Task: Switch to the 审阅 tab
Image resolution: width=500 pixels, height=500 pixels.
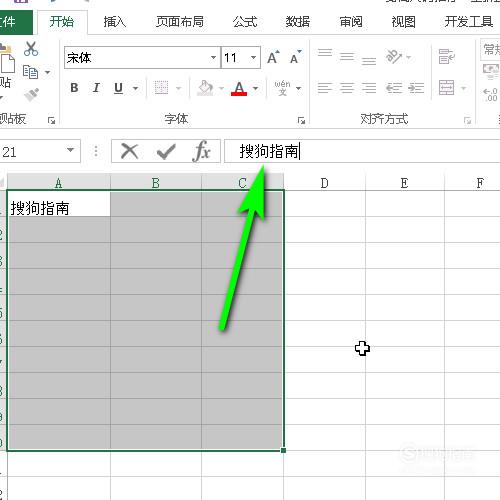Action: tap(351, 22)
